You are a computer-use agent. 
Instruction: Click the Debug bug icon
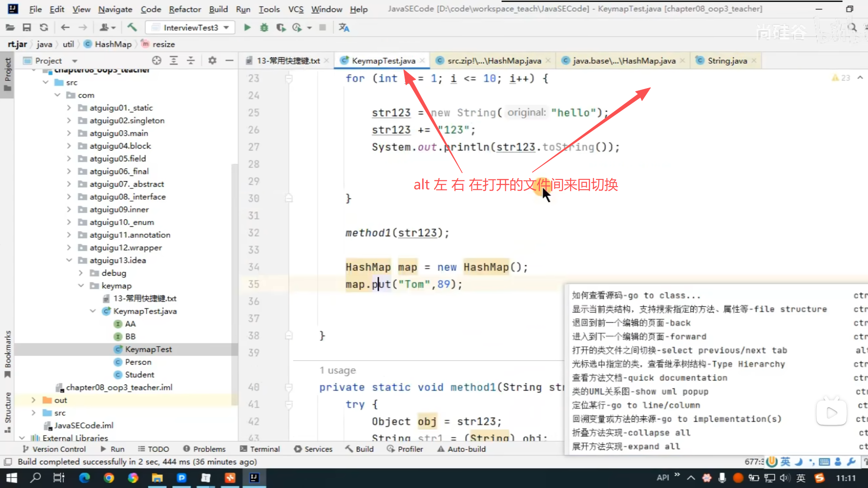click(264, 28)
